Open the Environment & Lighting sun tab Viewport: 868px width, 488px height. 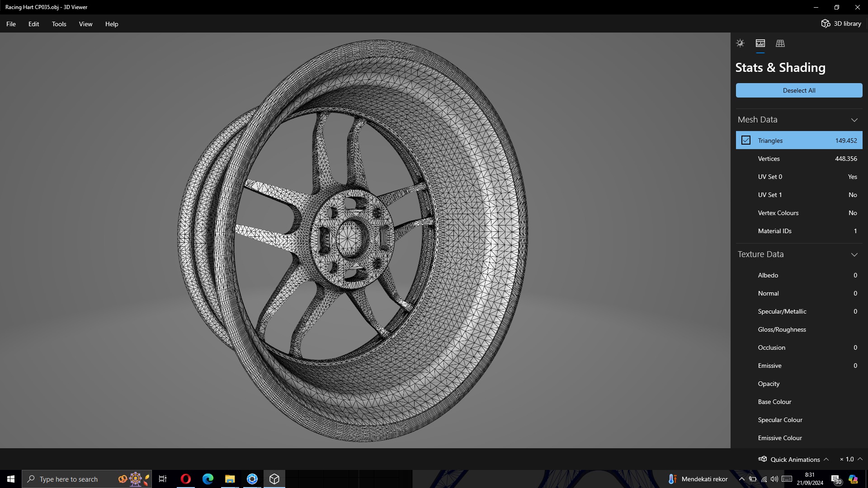coord(740,43)
